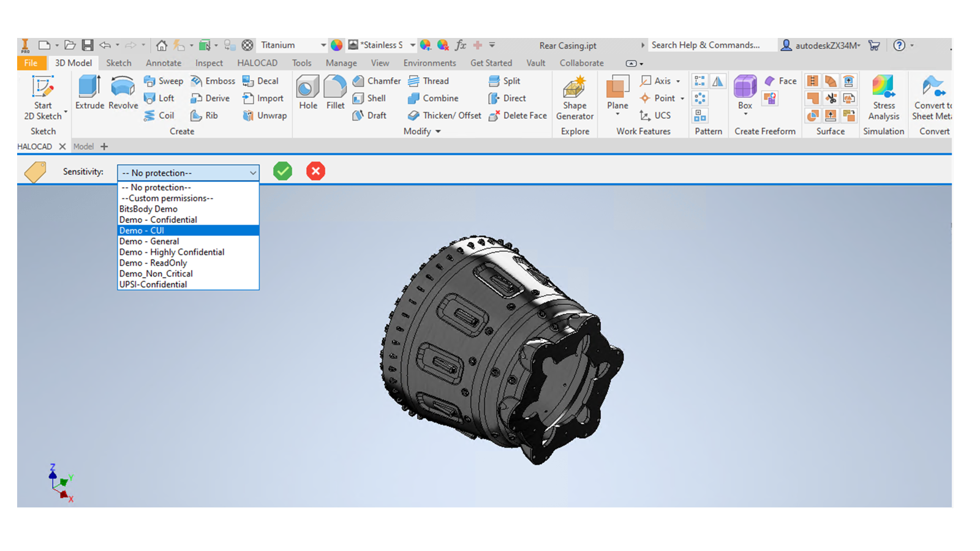Pick the Emboss tool

(213, 81)
